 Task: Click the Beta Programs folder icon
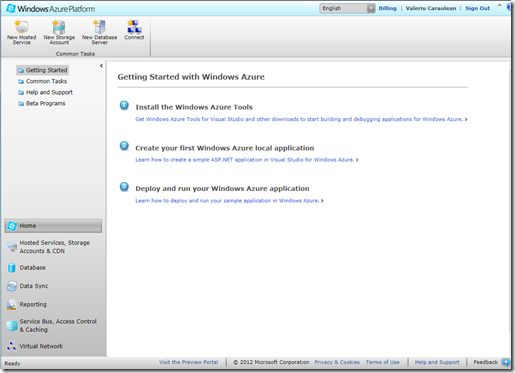pos(21,104)
